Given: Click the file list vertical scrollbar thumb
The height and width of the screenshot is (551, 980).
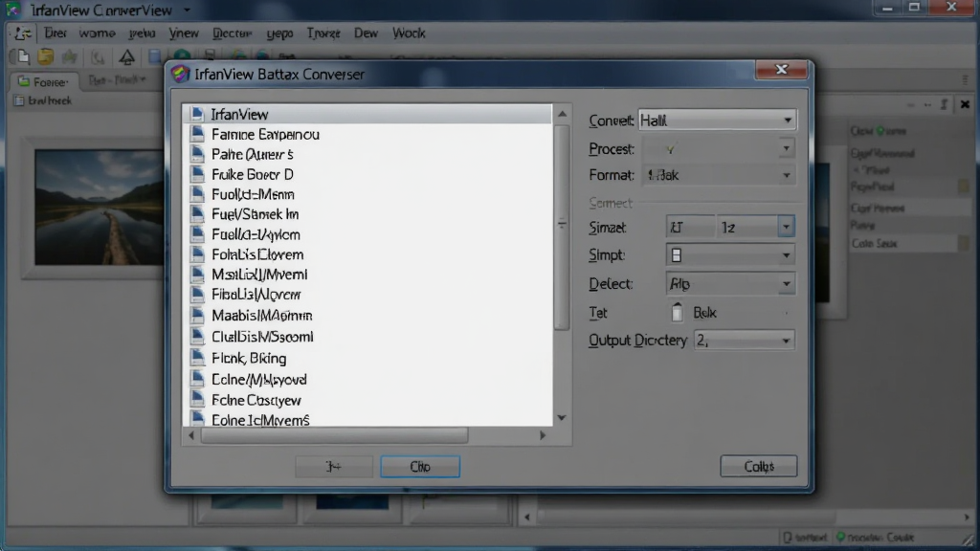Looking at the screenshot, I should point(562,226).
